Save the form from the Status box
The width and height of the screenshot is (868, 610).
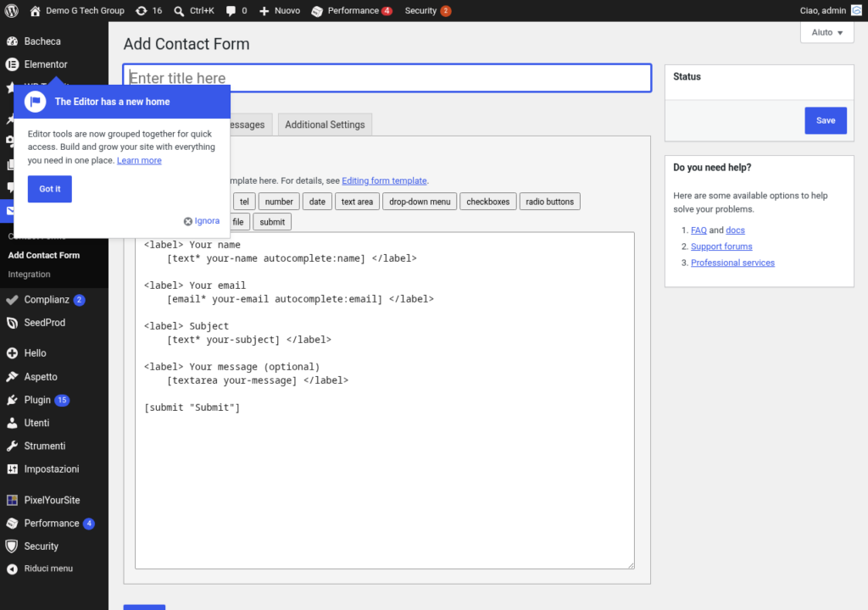[x=826, y=120]
